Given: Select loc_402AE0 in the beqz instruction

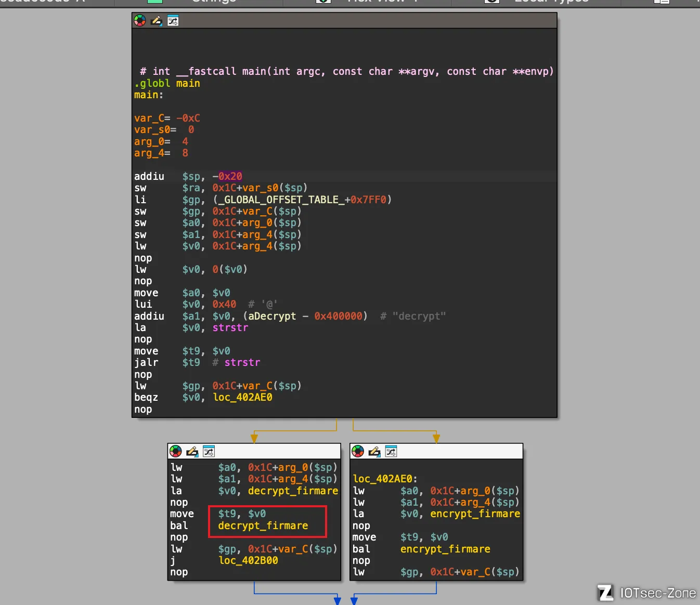Looking at the screenshot, I should pyautogui.click(x=242, y=397).
